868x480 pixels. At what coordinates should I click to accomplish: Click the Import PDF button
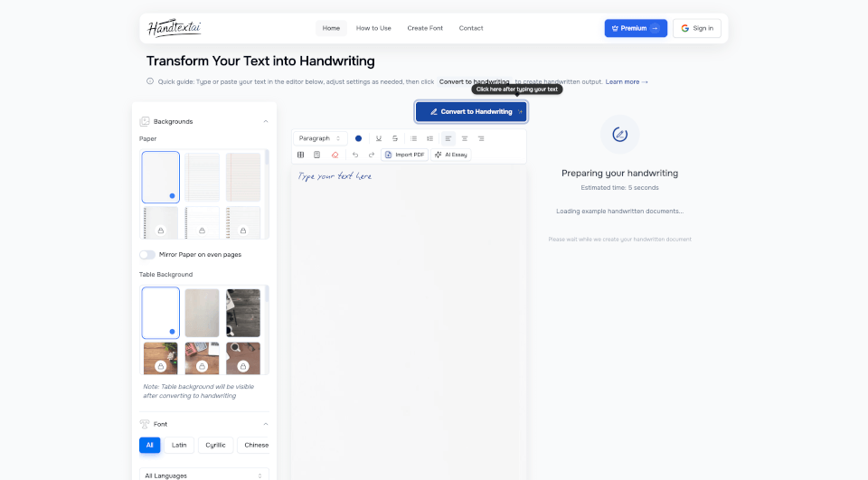click(405, 155)
